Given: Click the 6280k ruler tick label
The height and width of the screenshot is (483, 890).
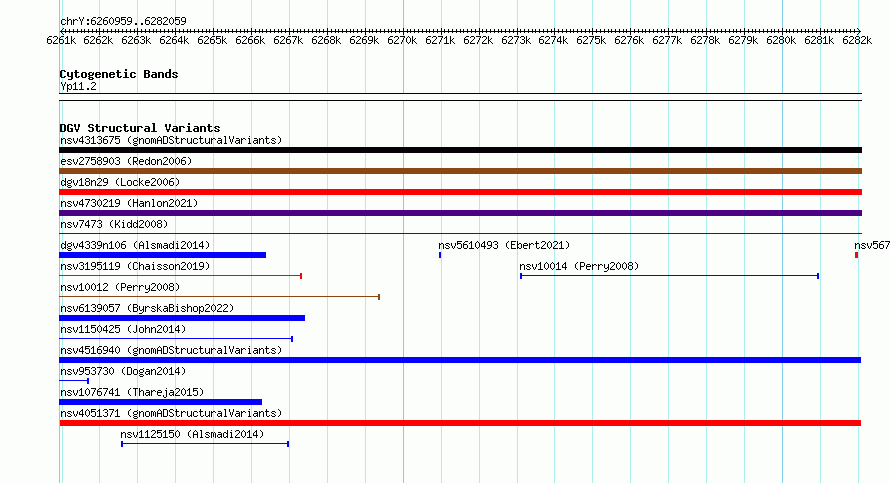Looking at the screenshot, I should point(781,40).
